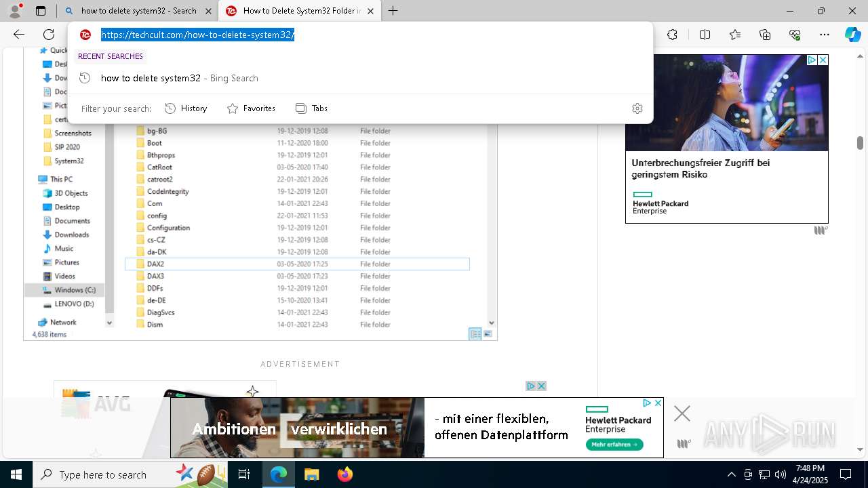Open the Copilot sidebar icon
Image resolution: width=868 pixels, height=488 pixels.
coord(853,35)
